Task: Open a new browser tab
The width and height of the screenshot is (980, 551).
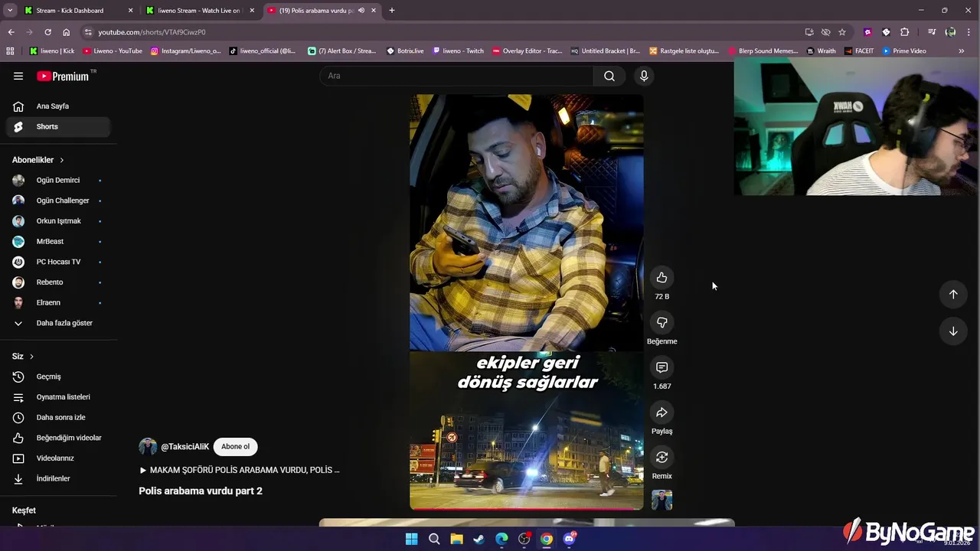Action: pyautogui.click(x=392, y=11)
